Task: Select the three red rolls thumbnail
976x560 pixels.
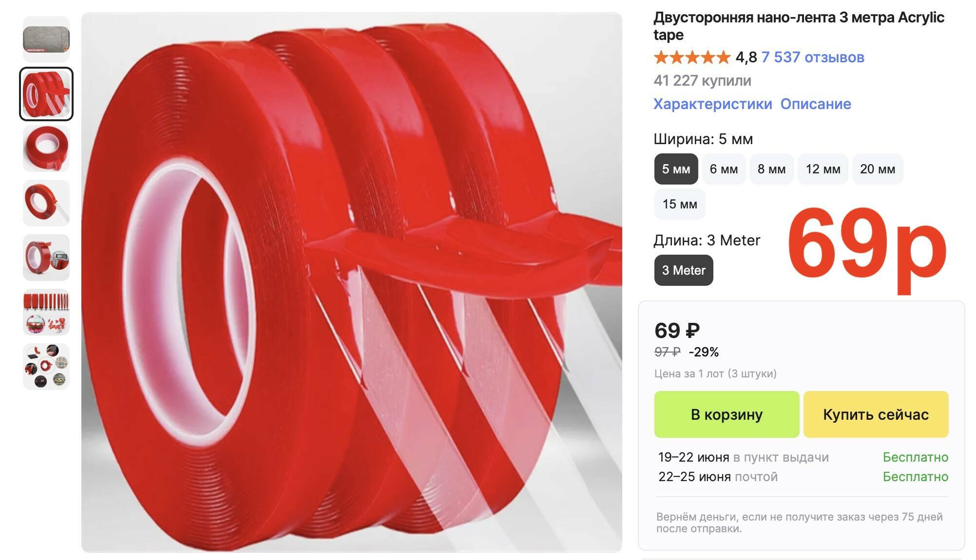Action: (46, 94)
